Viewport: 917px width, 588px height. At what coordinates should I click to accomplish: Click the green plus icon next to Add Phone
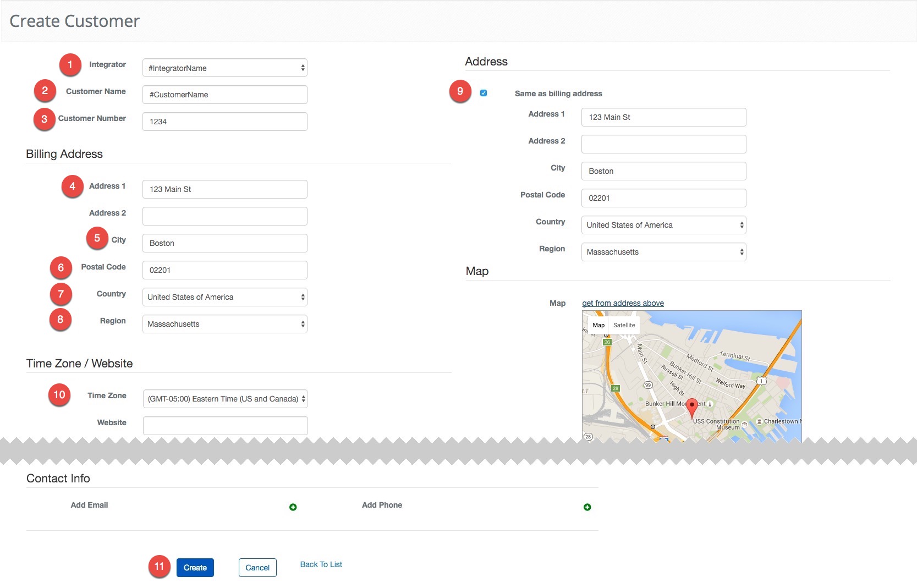pos(587,507)
